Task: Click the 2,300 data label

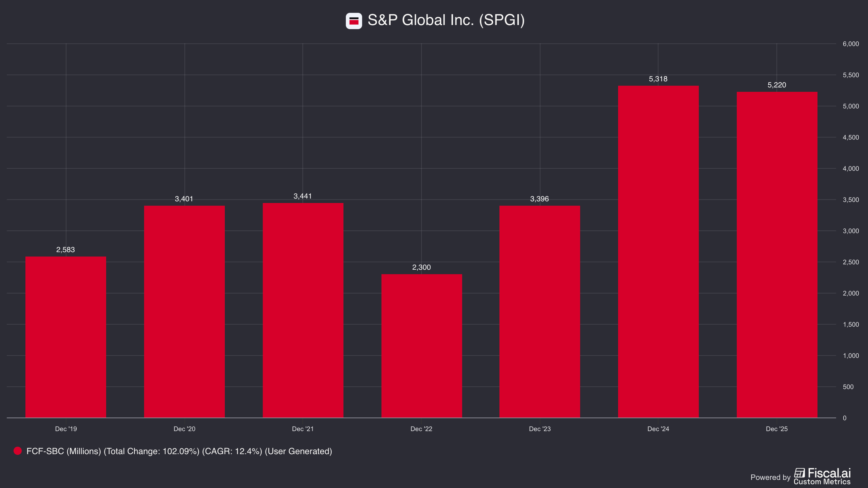Action: click(421, 267)
